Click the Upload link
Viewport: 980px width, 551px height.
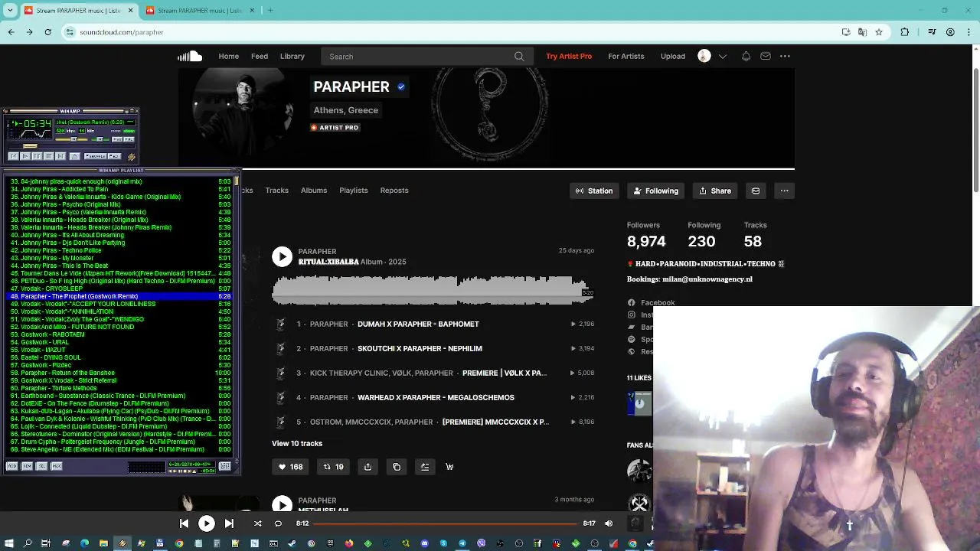(673, 56)
